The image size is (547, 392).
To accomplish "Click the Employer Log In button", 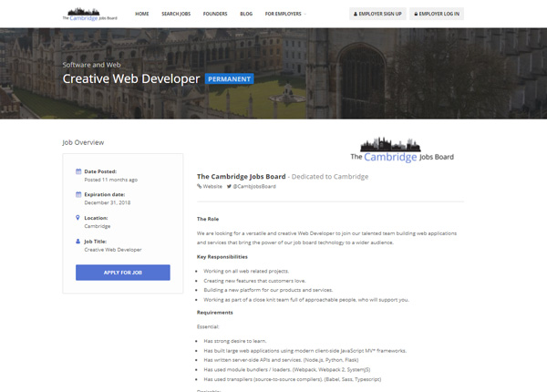I will click(437, 14).
